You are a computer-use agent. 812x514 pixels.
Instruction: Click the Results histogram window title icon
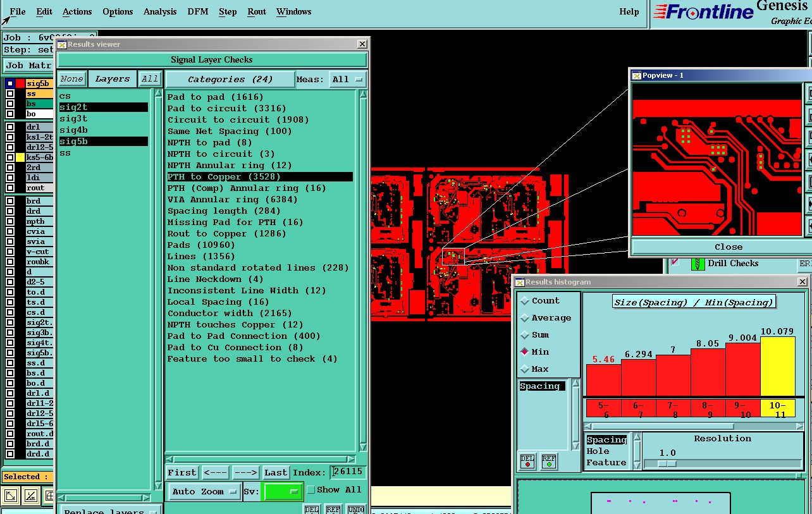point(520,282)
